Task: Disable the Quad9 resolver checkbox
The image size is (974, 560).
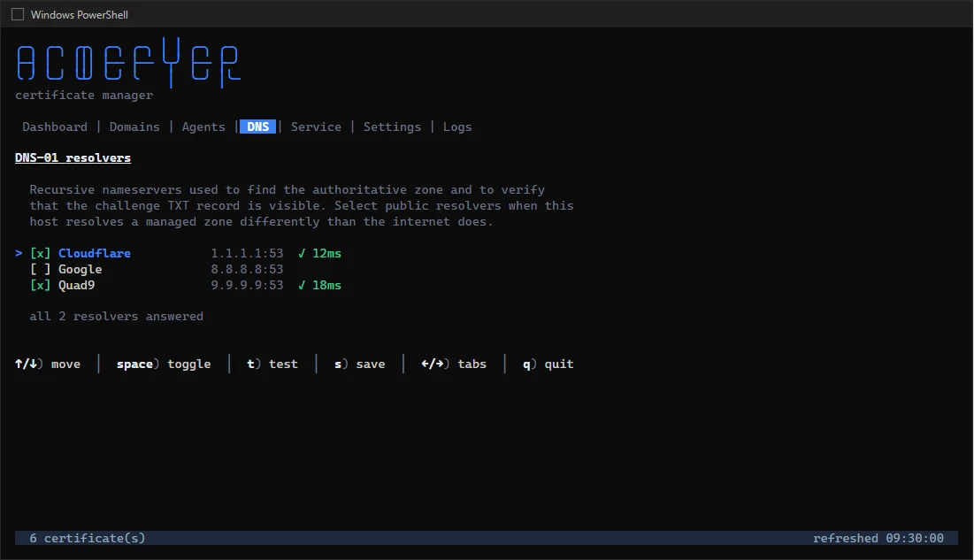Action: (41, 285)
